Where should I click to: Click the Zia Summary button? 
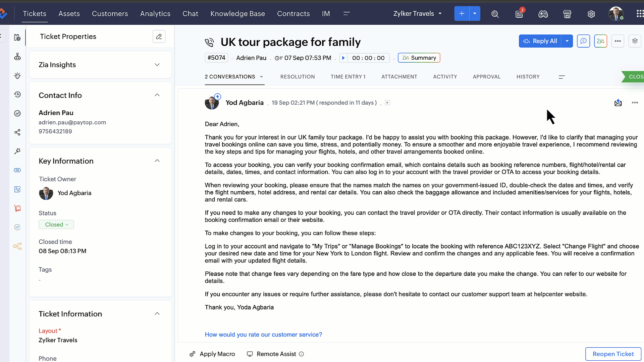419,58
